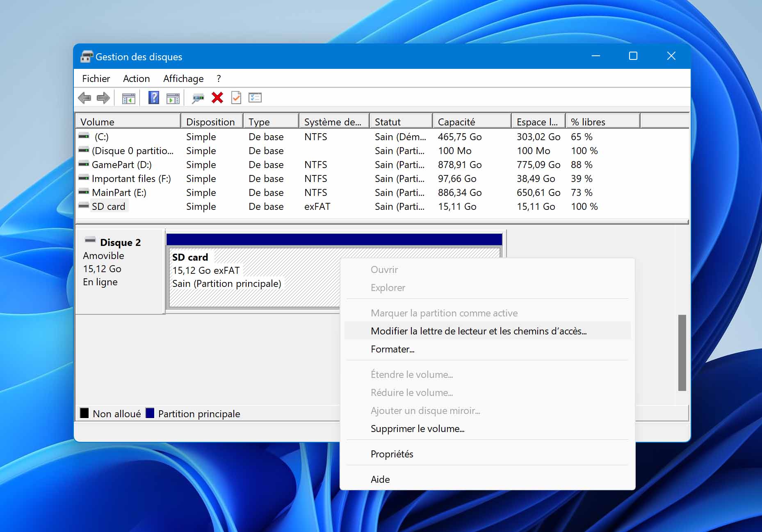Click the 97,66 Go capacity cell
762x532 pixels.
457,178
